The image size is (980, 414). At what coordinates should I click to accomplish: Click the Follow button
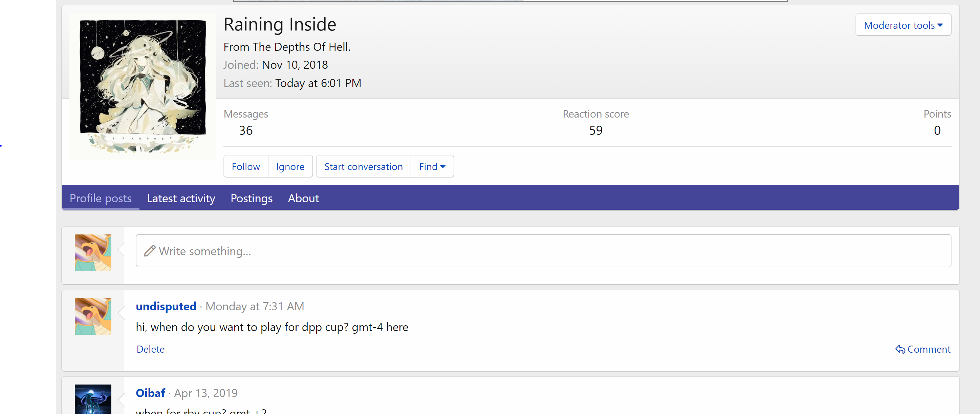pos(245,166)
